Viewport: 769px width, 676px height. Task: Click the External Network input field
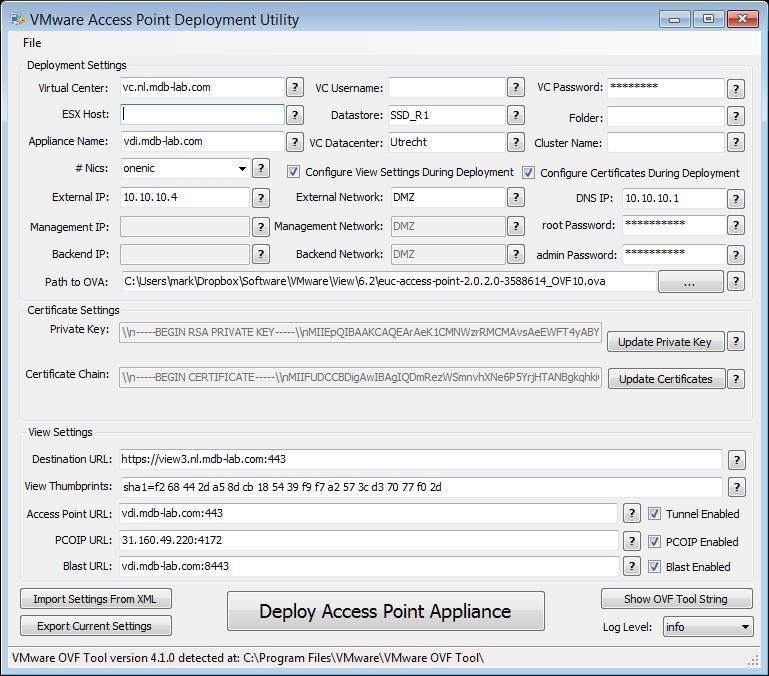coord(448,197)
